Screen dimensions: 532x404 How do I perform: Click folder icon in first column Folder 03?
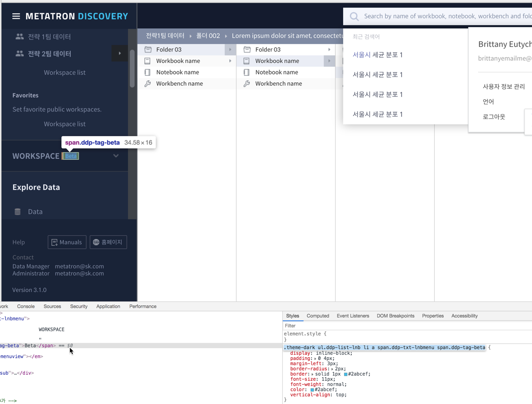pyautogui.click(x=148, y=50)
